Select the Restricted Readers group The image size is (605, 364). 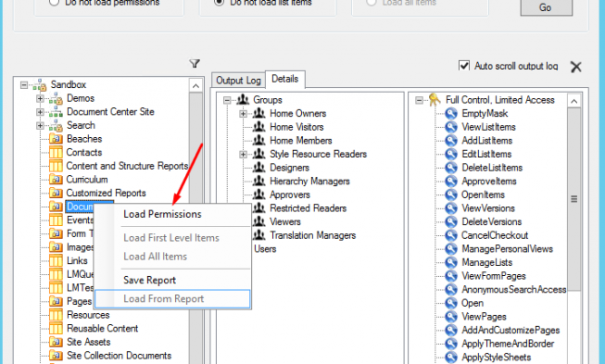point(308,208)
